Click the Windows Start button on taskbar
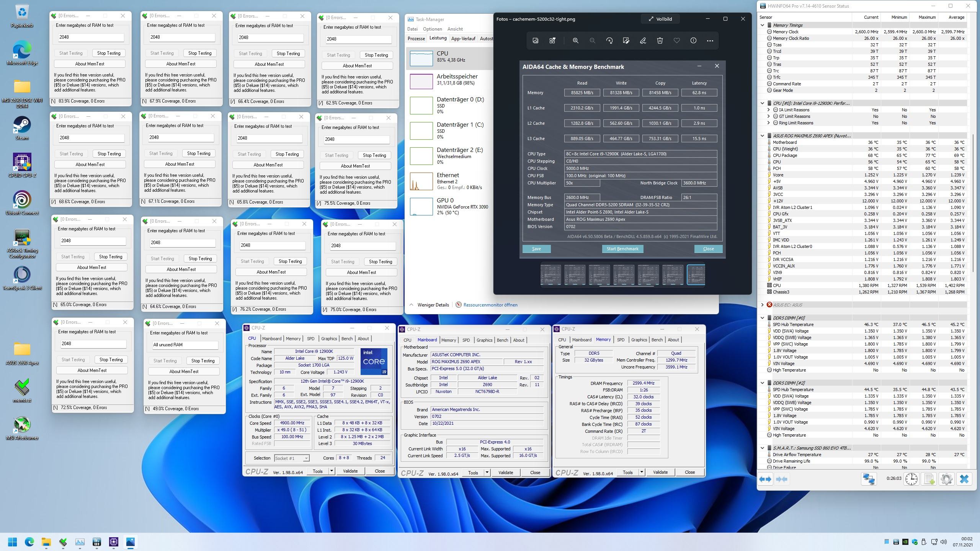 point(13,542)
